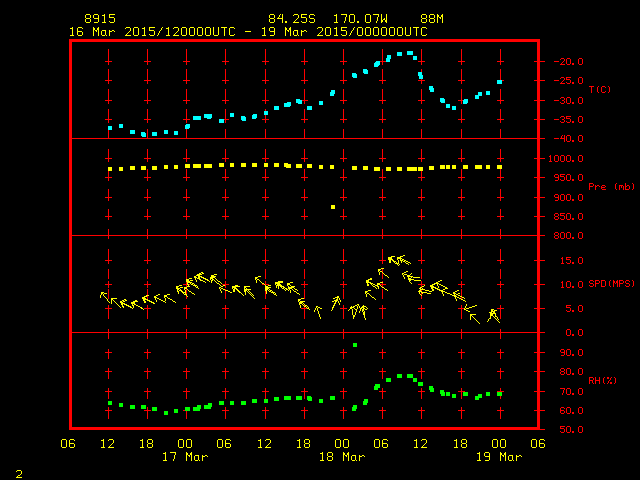The image size is (640, 480).
Task: Click the lone green humidity outlier above 90%
Action: [355, 345]
